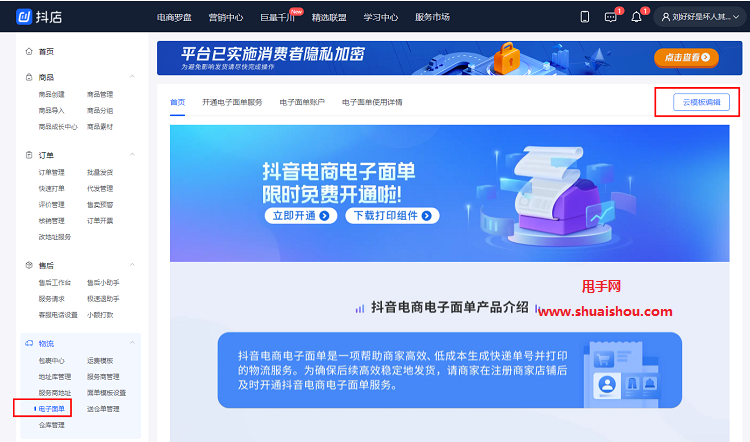Select the 首页 tab of 电子面单 page

pyautogui.click(x=177, y=102)
